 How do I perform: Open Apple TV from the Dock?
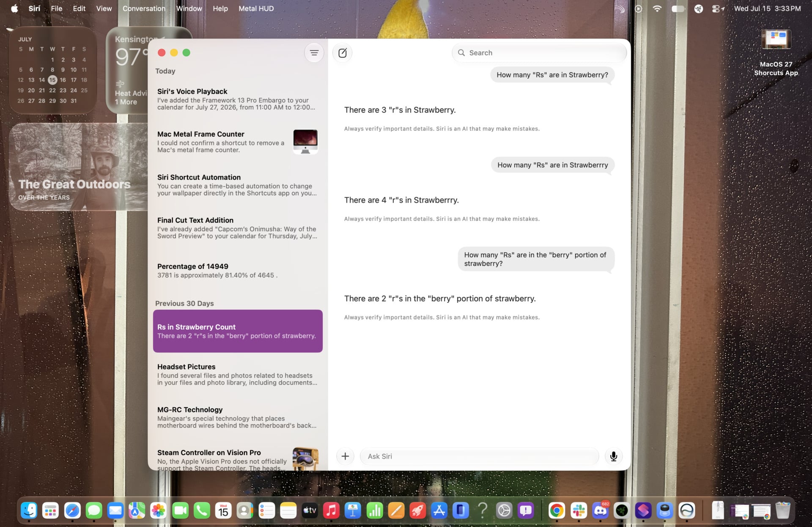[310, 511]
